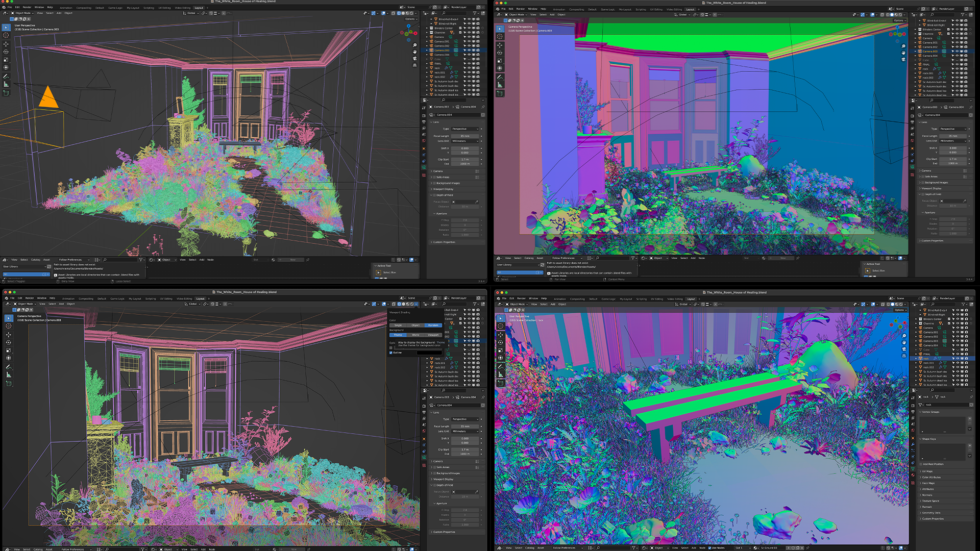Select the Cursor tool in top-left window

point(6,35)
